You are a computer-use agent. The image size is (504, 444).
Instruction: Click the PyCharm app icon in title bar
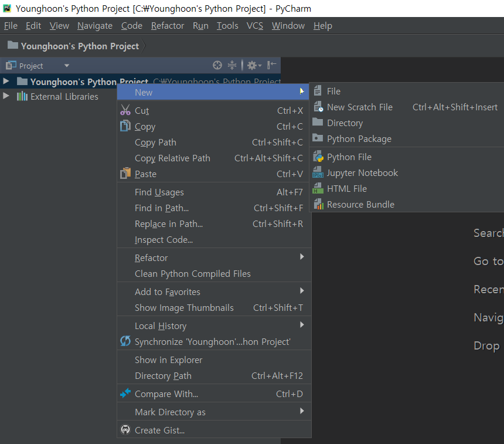7,8
